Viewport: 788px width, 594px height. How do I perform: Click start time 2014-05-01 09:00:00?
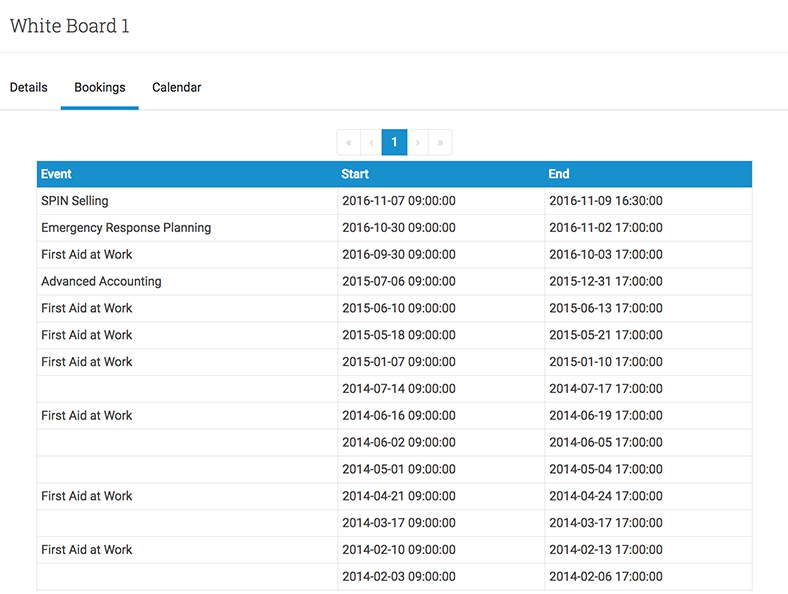pyautogui.click(x=399, y=469)
